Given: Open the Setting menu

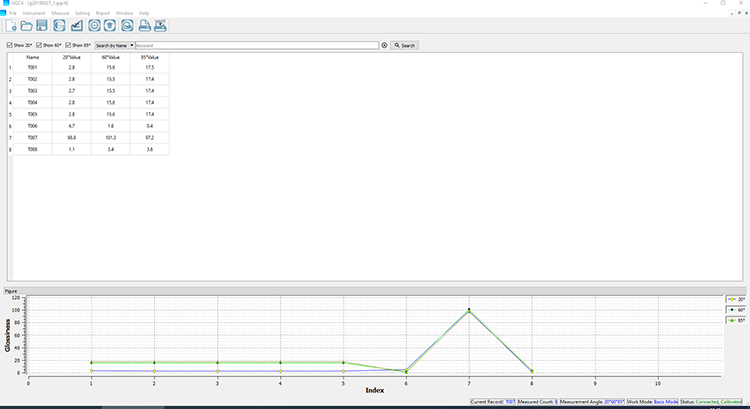Looking at the screenshot, I should [x=82, y=13].
